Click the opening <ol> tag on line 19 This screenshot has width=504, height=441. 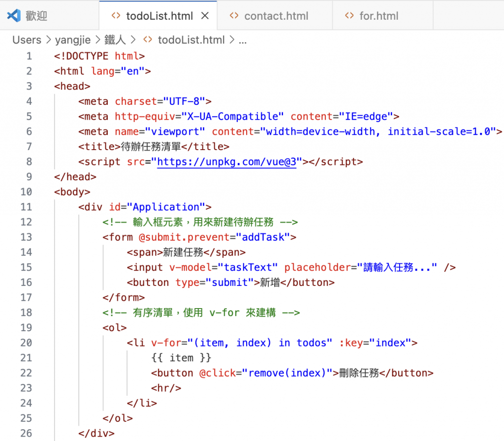(x=114, y=328)
